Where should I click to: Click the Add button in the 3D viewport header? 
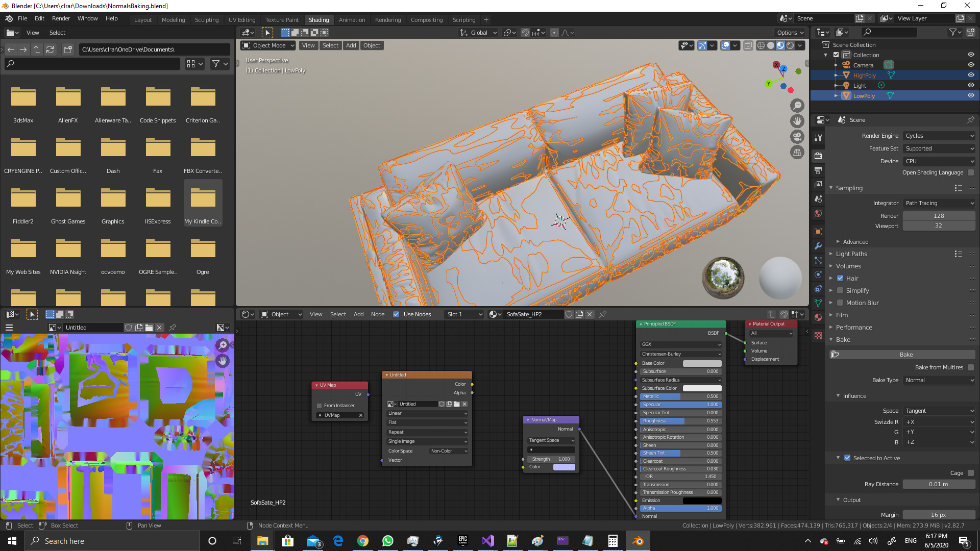[351, 45]
